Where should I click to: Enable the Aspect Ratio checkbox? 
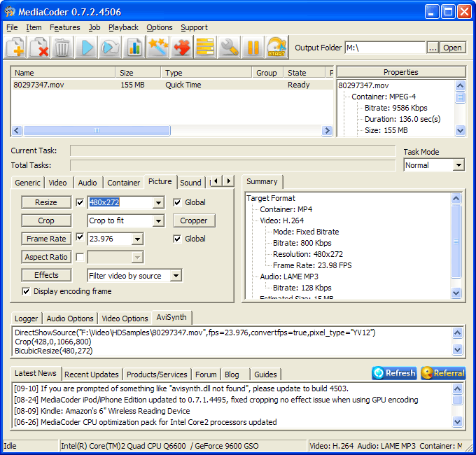click(x=80, y=258)
